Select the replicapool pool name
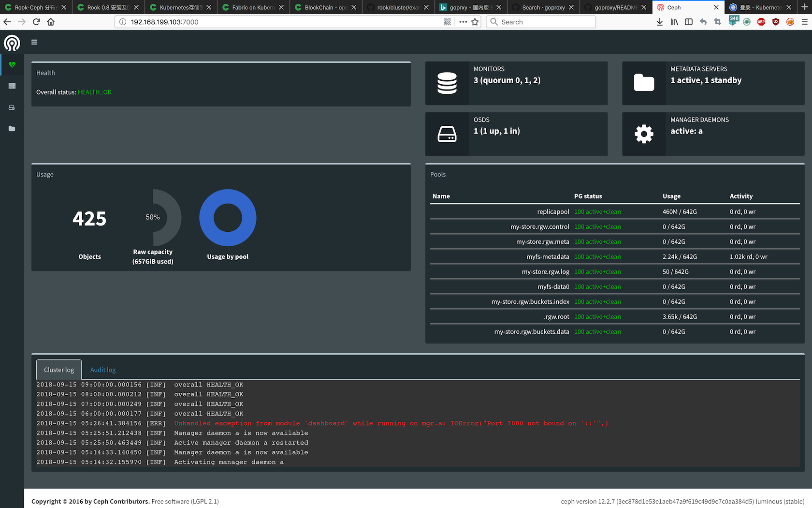The image size is (812, 508). pyautogui.click(x=553, y=211)
